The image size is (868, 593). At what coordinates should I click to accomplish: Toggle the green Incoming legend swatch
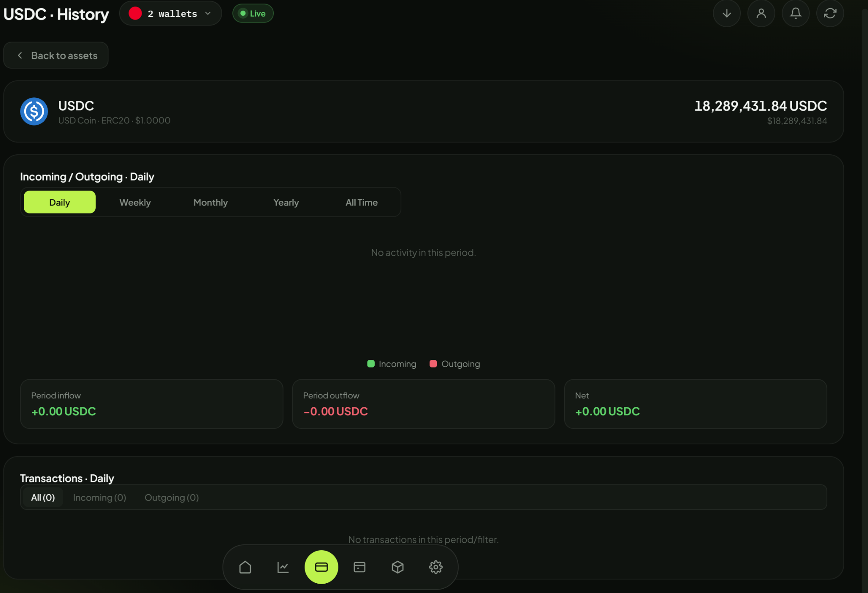371,364
